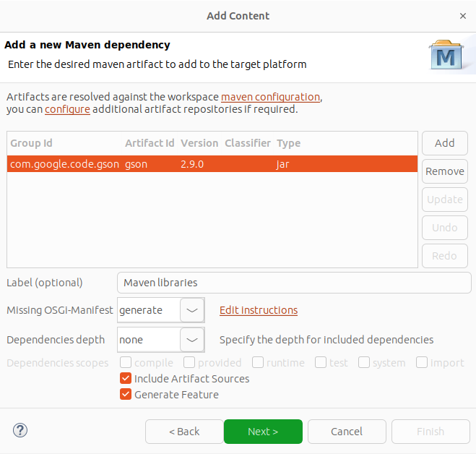Proceed with the Next button

263,432
